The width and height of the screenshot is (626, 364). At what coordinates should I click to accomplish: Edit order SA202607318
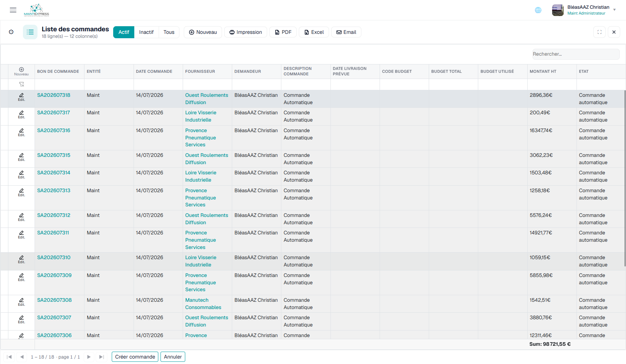[x=21, y=97]
